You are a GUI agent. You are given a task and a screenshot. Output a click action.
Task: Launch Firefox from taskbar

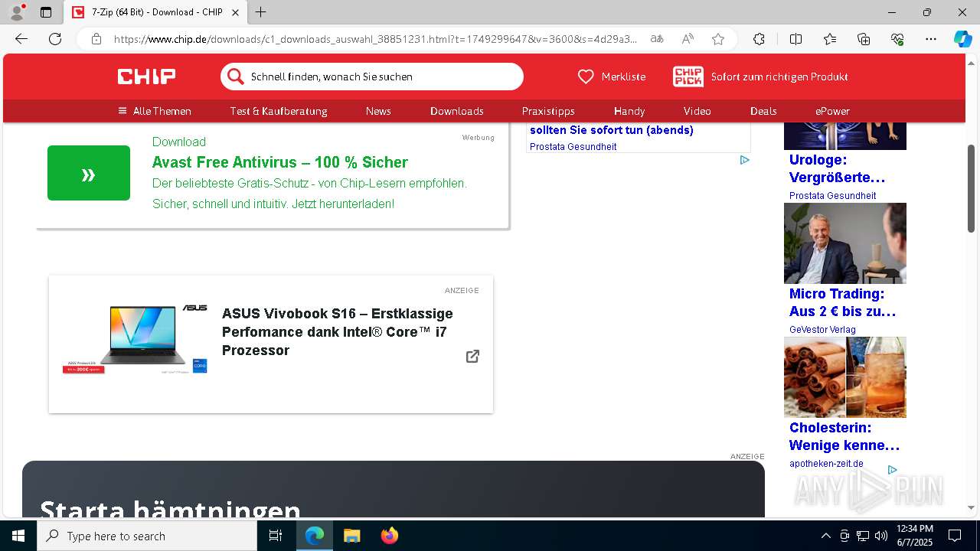(x=390, y=536)
